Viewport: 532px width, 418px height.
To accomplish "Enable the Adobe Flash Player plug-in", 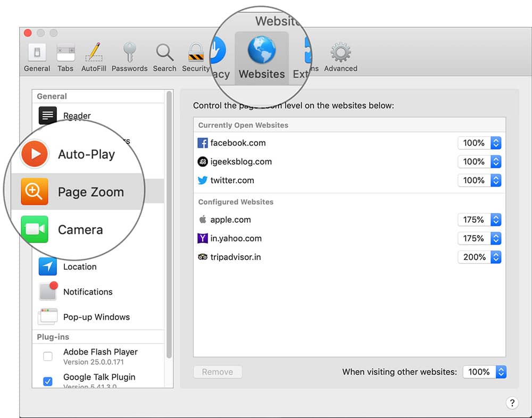I will click(47, 356).
